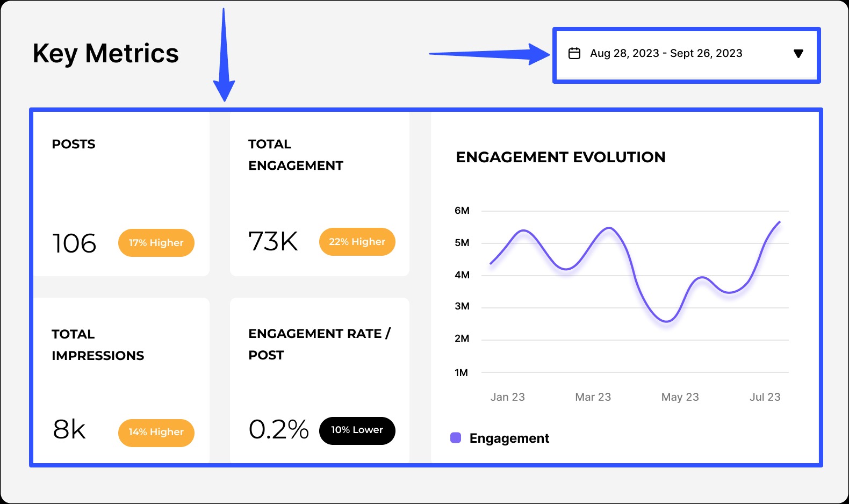The width and height of the screenshot is (849, 504).
Task: Click the Engagement Evolution chart title
Action: (560, 157)
